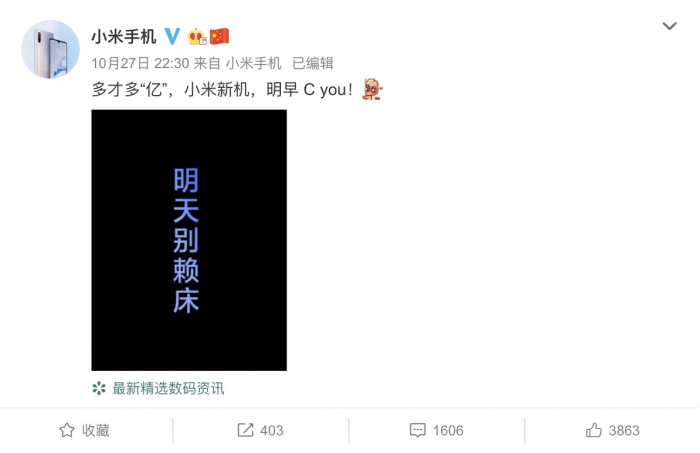
Task: Toggle 收藏 to bookmark this post
Action: click(84, 430)
